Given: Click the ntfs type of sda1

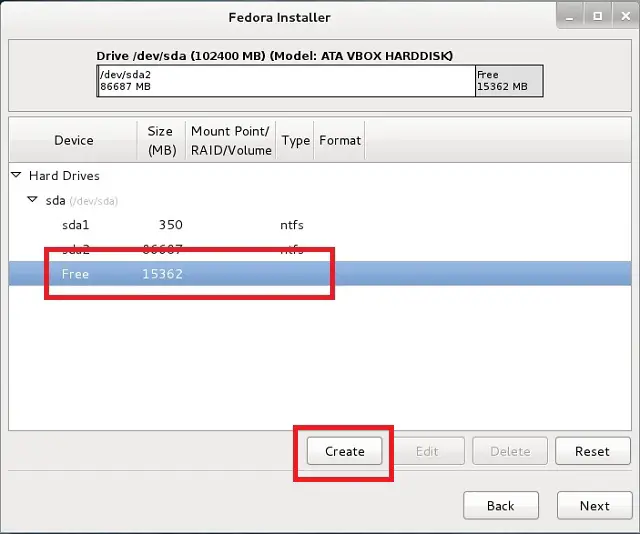Looking at the screenshot, I should pos(292,225).
